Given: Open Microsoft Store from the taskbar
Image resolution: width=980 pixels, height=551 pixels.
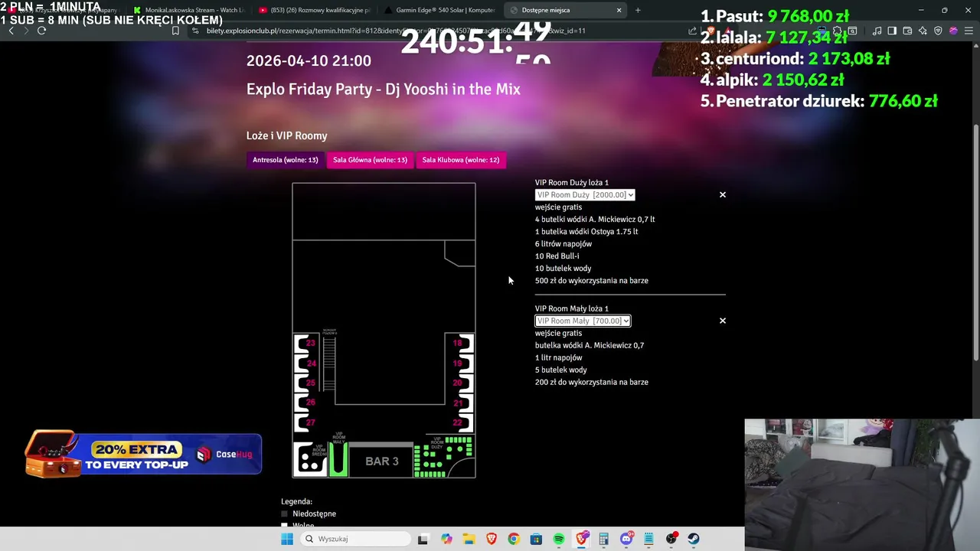Looking at the screenshot, I should pos(536,539).
